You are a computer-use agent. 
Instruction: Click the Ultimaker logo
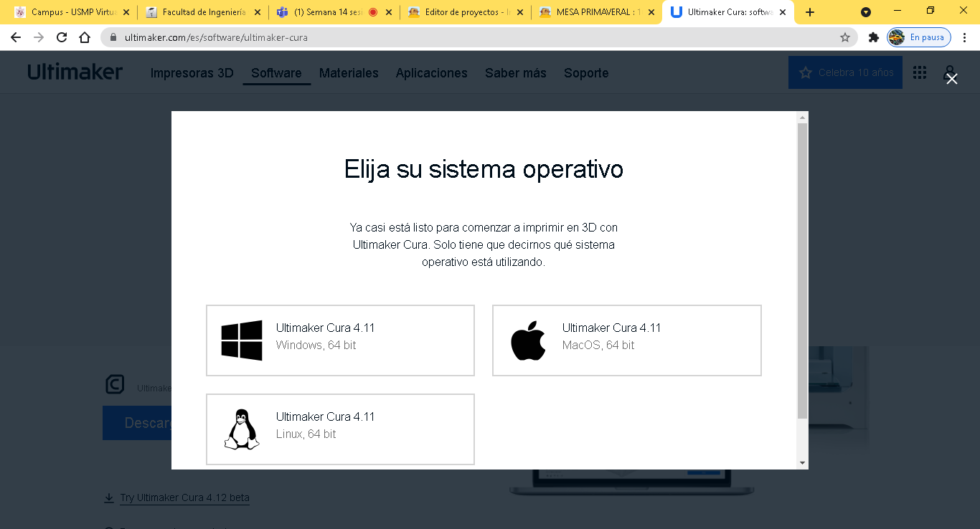(75, 72)
